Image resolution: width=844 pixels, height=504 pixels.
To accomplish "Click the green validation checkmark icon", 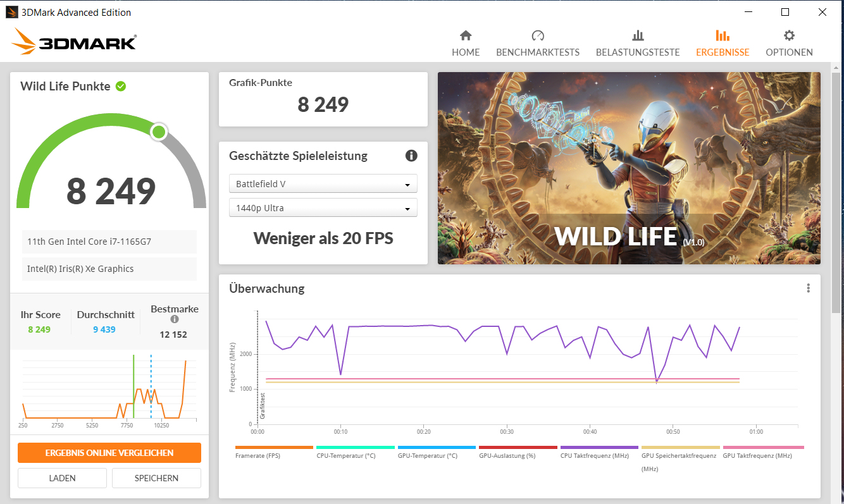I will click(x=121, y=86).
